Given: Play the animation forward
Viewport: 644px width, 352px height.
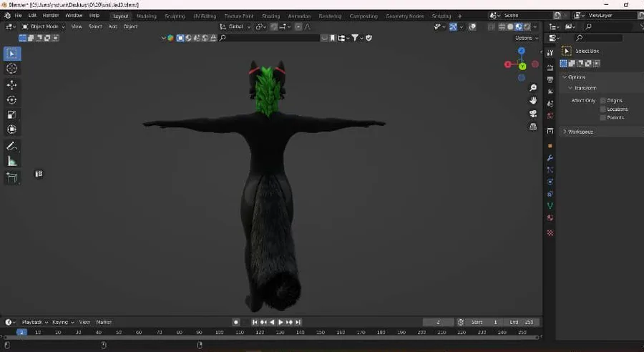Looking at the screenshot, I should click(280, 323).
